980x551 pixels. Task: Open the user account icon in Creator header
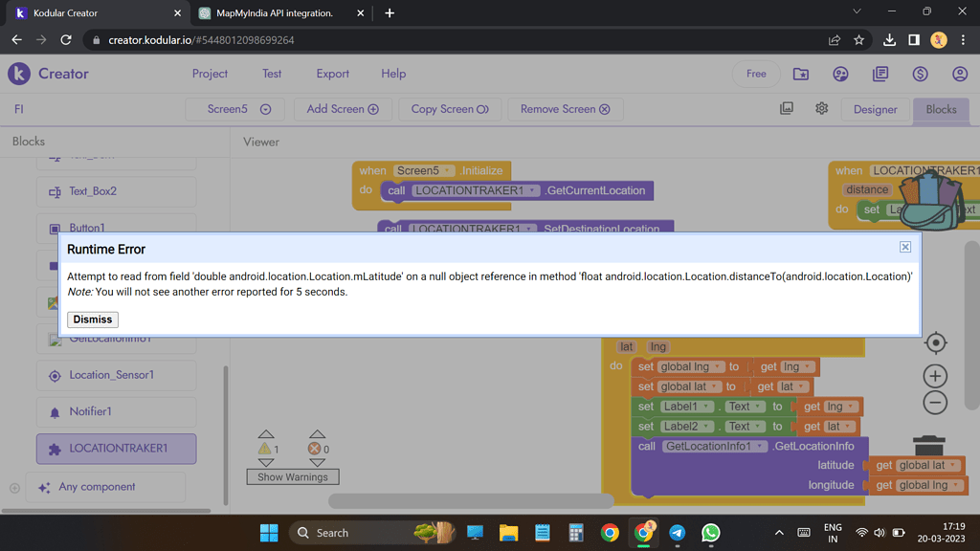click(x=960, y=74)
